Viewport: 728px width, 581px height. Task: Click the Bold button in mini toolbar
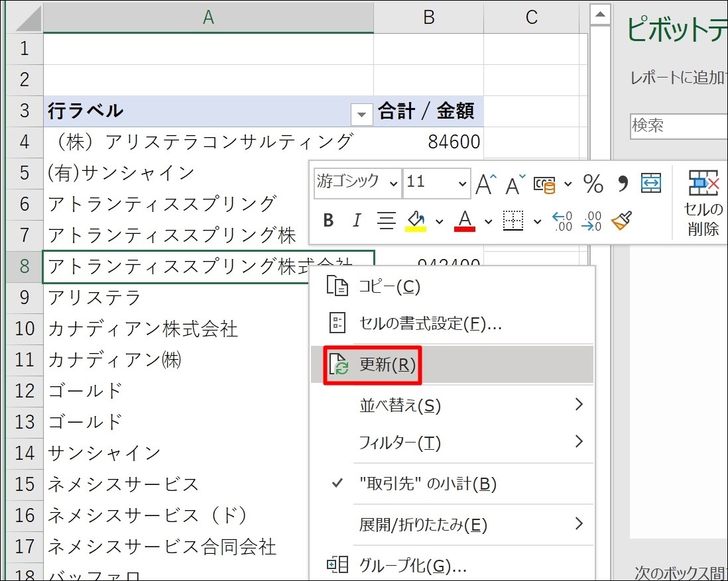coord(328,221)
